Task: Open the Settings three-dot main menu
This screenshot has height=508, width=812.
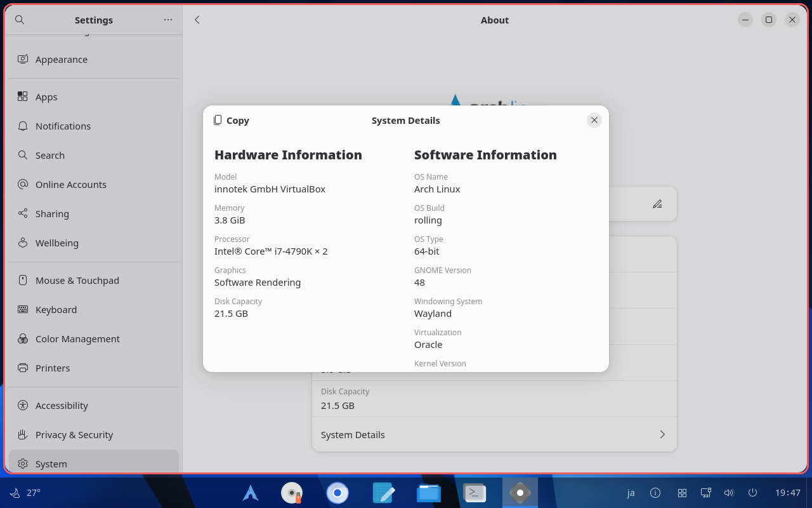Action: [168, 20]
